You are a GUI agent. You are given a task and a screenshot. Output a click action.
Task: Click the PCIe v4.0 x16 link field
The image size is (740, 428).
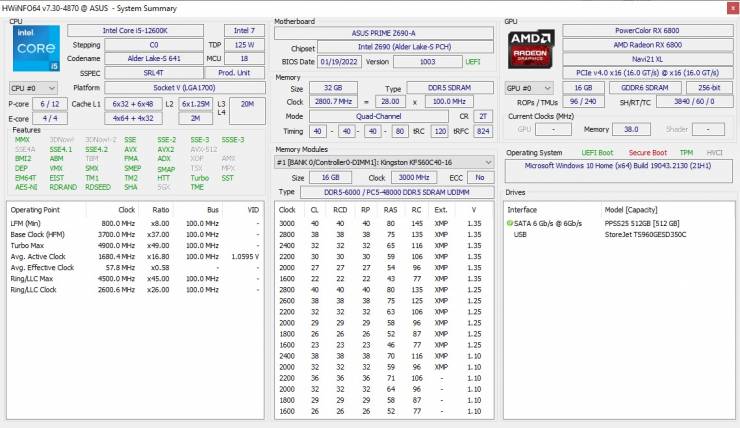click(648, 73)
